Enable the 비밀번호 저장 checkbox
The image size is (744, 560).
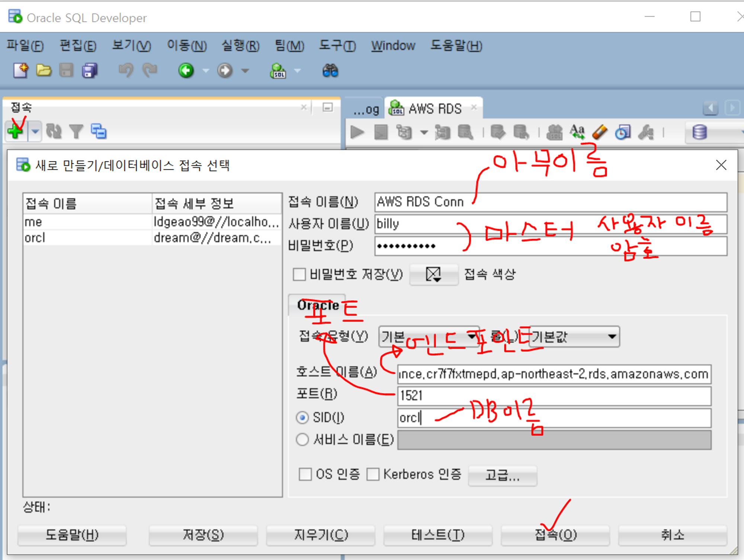click(x=299, y=275)
